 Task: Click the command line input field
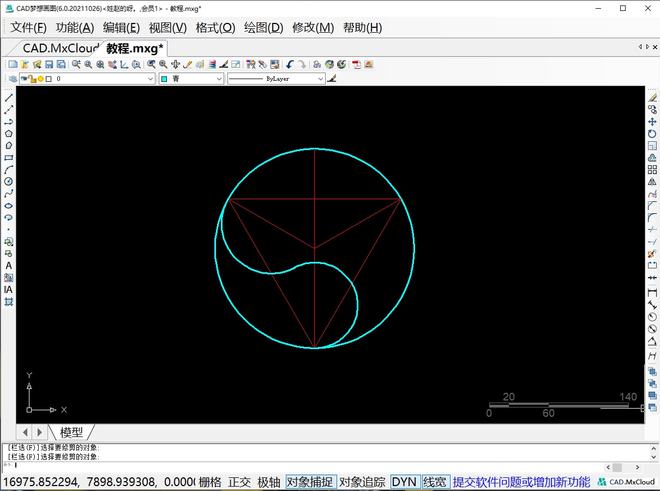point(303,465)
